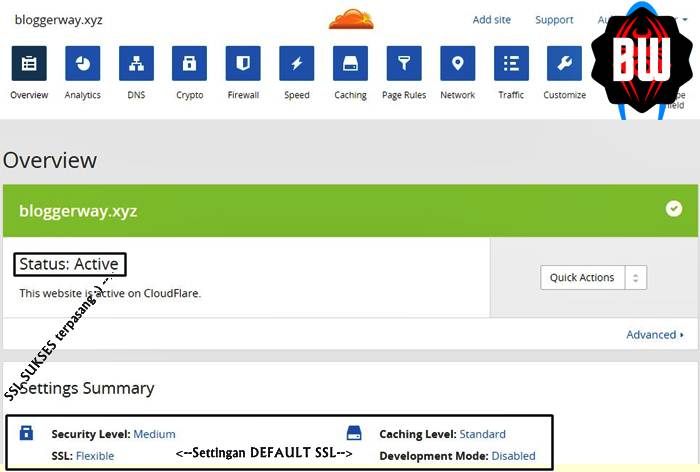The height and width of the screenshot is (472, 700).
Task: Click the bloggerway.xyz green banner title
Action: tap(78, 211)
